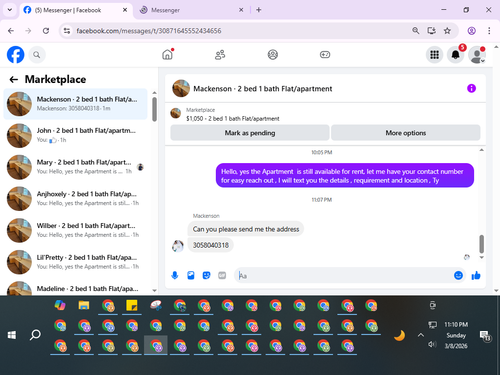The height and width of the screenshot is (375, 500).
Task: Click the More options button
Action: [406, 133]
